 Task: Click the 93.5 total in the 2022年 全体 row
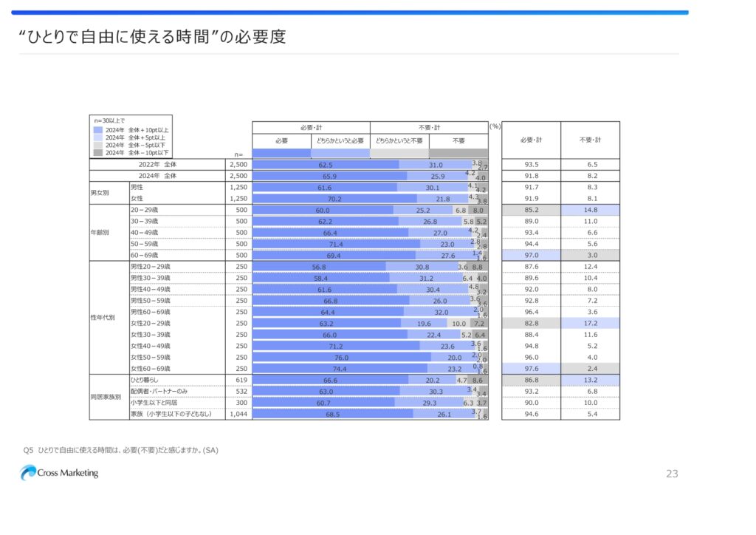click(532, 165)
